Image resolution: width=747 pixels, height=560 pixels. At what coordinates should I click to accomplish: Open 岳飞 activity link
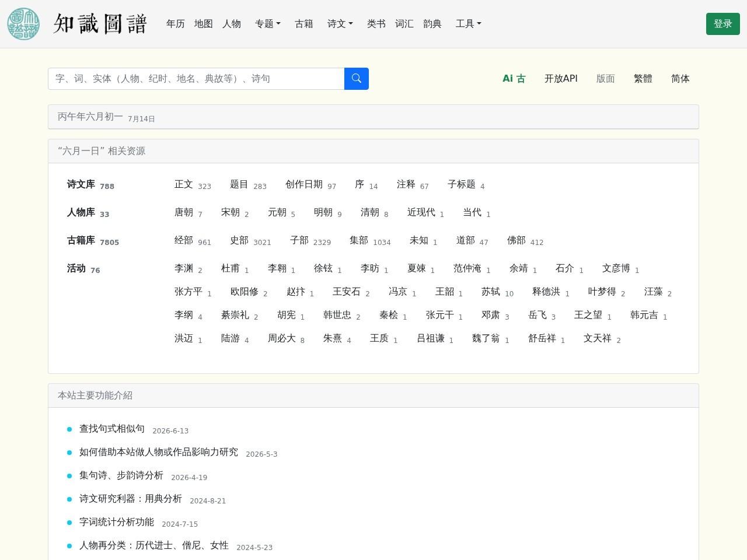tap(542, 315)
